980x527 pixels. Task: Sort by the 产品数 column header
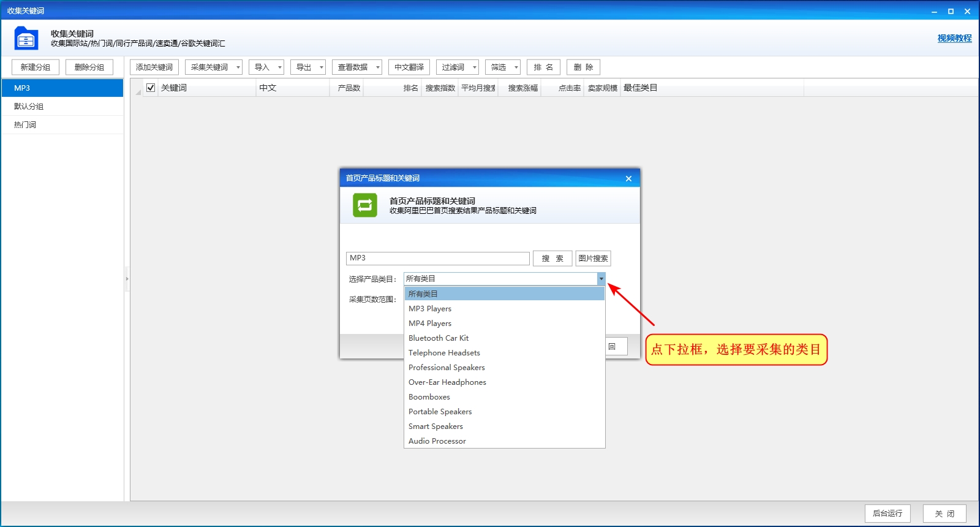pos(347,88)
